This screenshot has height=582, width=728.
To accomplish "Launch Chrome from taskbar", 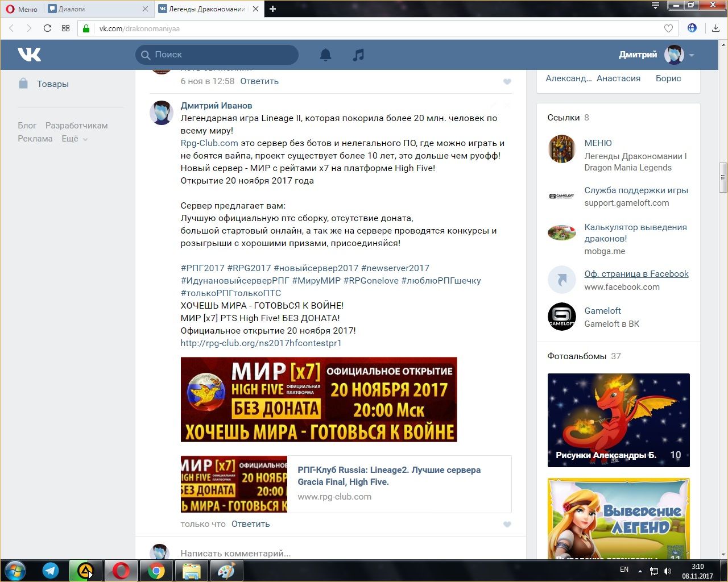I will pyautogui.click(x=156, y=571).
